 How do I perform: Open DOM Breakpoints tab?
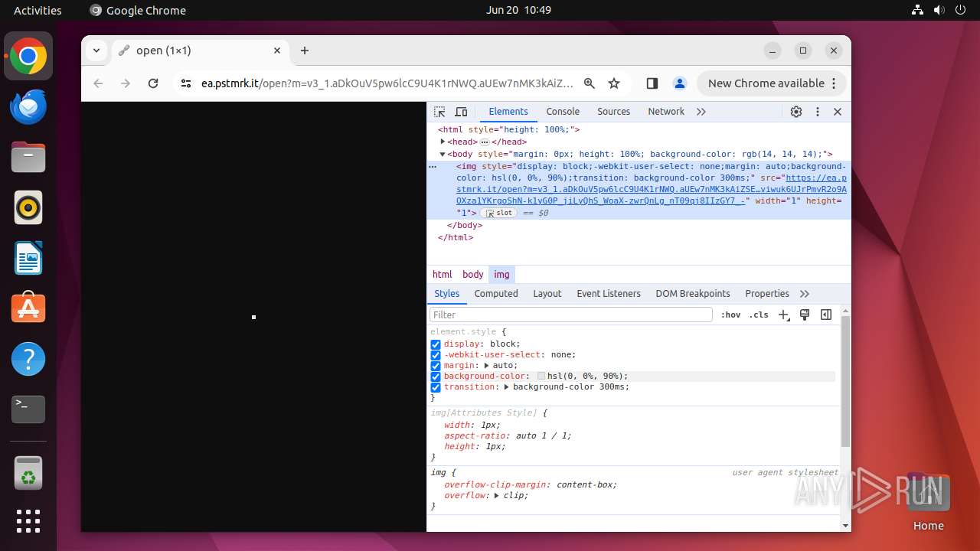click(x=693, y=294)
